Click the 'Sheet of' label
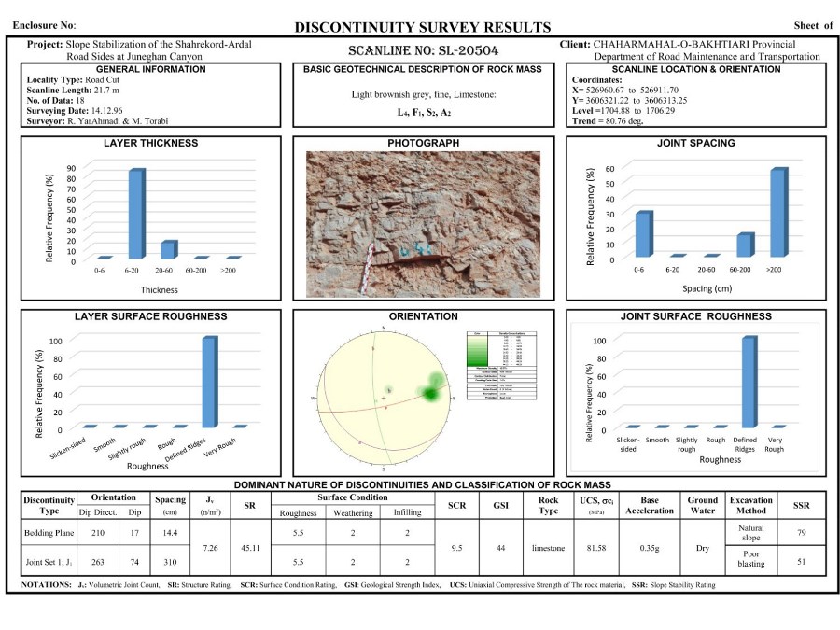Viewport: 840px width, 630px height. 813,25
